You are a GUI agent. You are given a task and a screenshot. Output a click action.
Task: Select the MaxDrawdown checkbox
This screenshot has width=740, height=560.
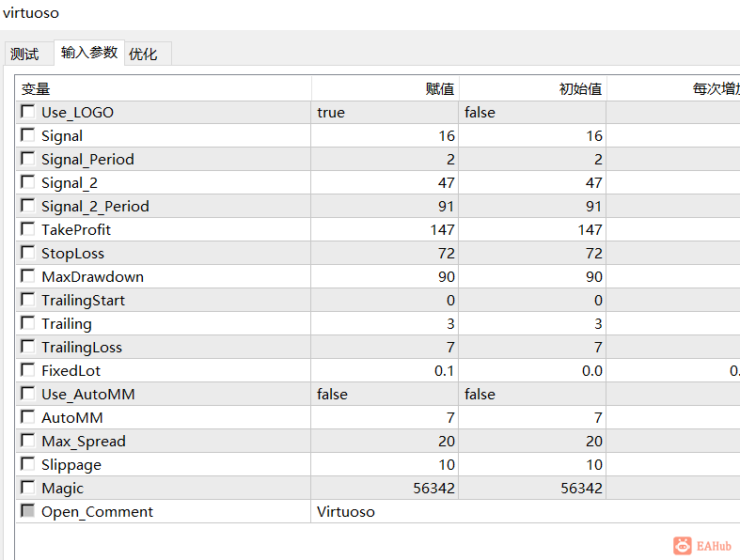[28, 276]
